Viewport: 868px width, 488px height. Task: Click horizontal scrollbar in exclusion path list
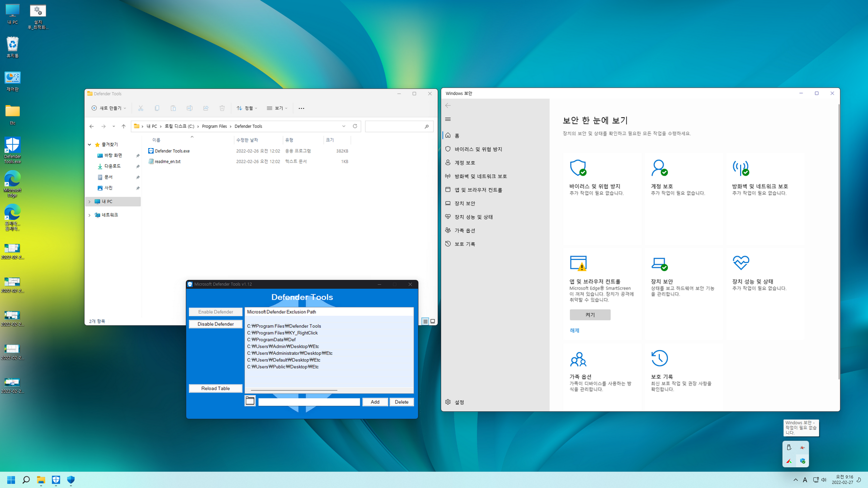294,390
